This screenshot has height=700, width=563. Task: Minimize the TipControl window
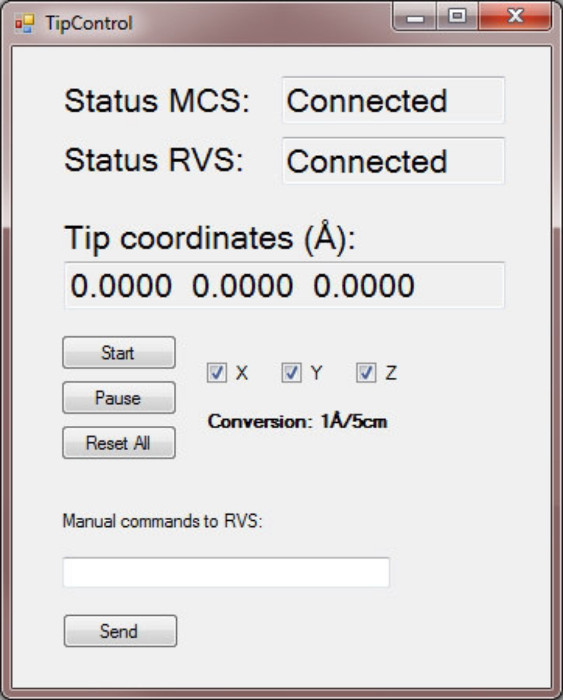click(415, 17)
